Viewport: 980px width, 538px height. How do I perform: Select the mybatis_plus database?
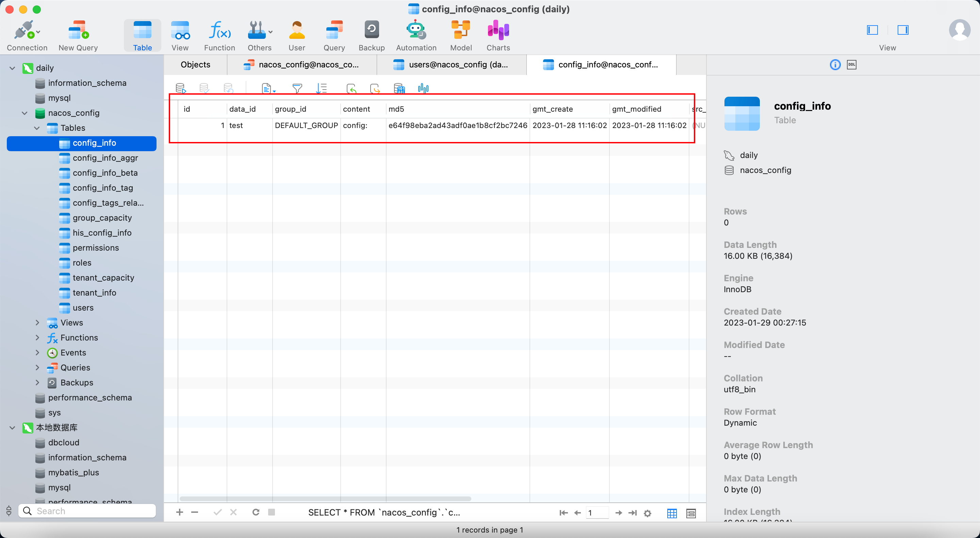[73, 473]
